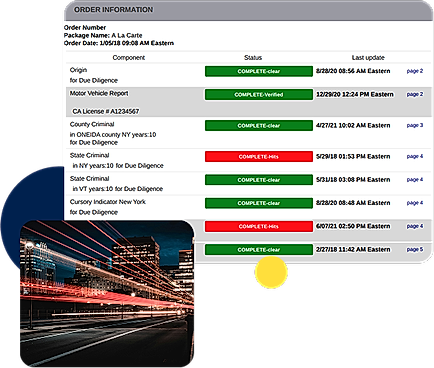Select the Motor Vehicle Report component
The width and height of the screenshot is (434, 368).
(x=99, y=93)
